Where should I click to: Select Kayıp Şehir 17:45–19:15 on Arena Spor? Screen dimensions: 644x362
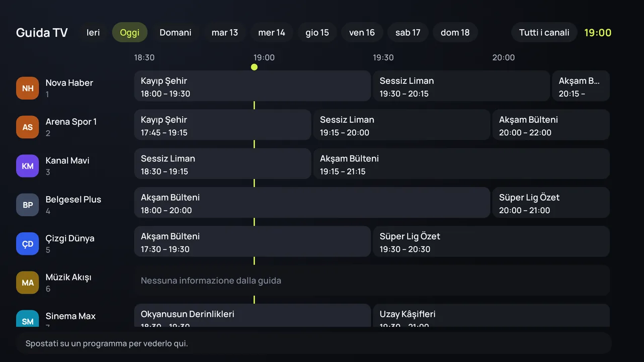(x=222, y=125)
